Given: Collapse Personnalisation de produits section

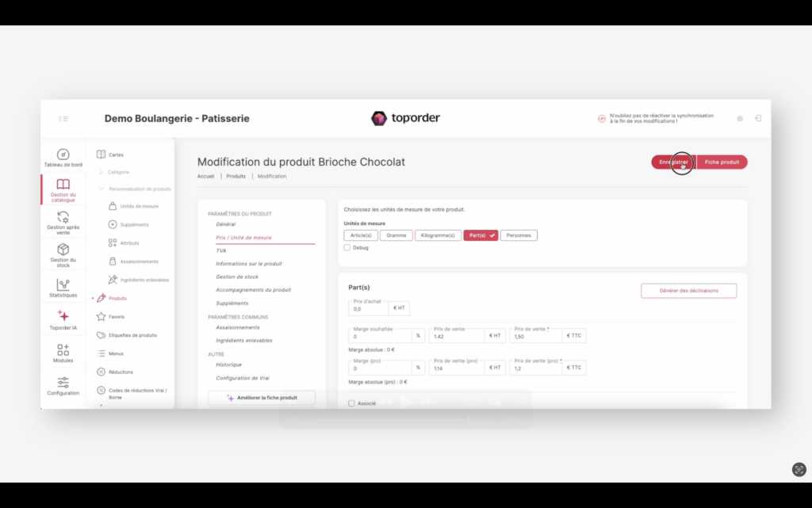Looking at the screenshot, I should (x=101, y=189).
